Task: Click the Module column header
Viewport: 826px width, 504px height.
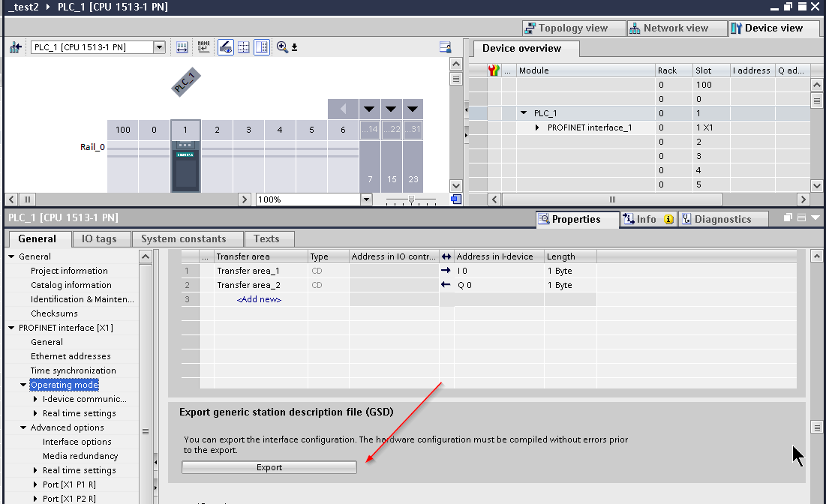Action: pyautogui.click(x=585, y=70)
